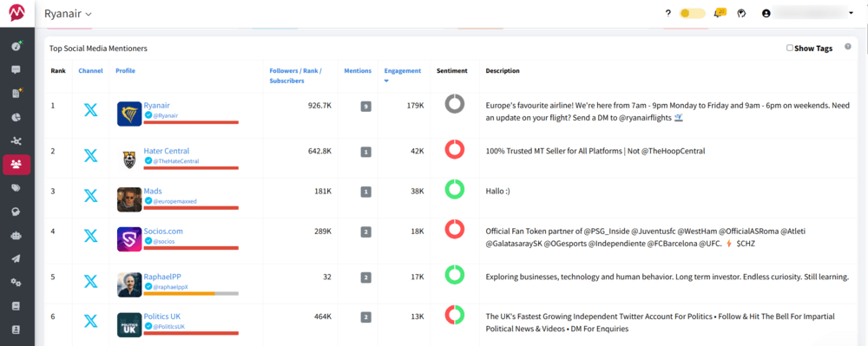Viewport: 868px width, 346px height.
Task: Open the Socios.com profile link
Action: pos(163,231)
